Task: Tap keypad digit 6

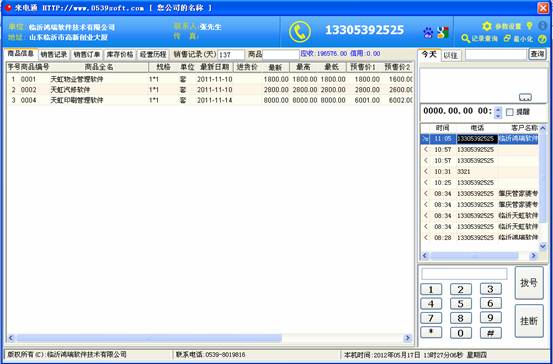Action: coord(490,303)
